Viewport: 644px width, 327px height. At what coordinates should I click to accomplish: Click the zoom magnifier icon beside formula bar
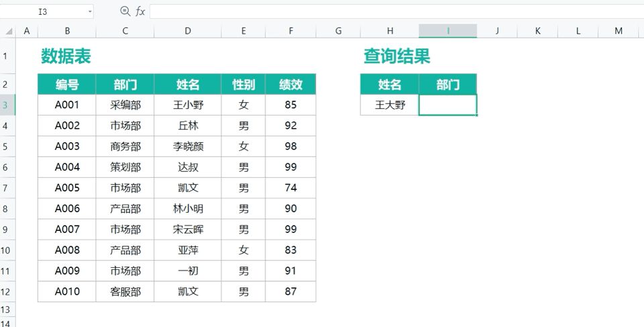click(125, 11)
